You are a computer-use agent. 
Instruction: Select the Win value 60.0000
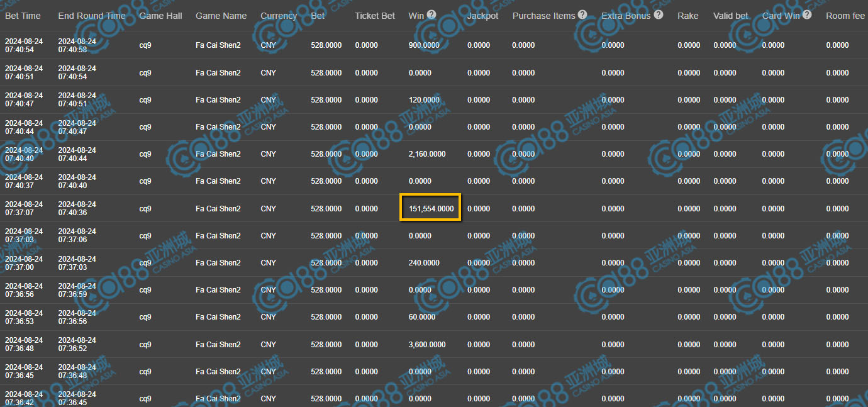coord(422,317)
